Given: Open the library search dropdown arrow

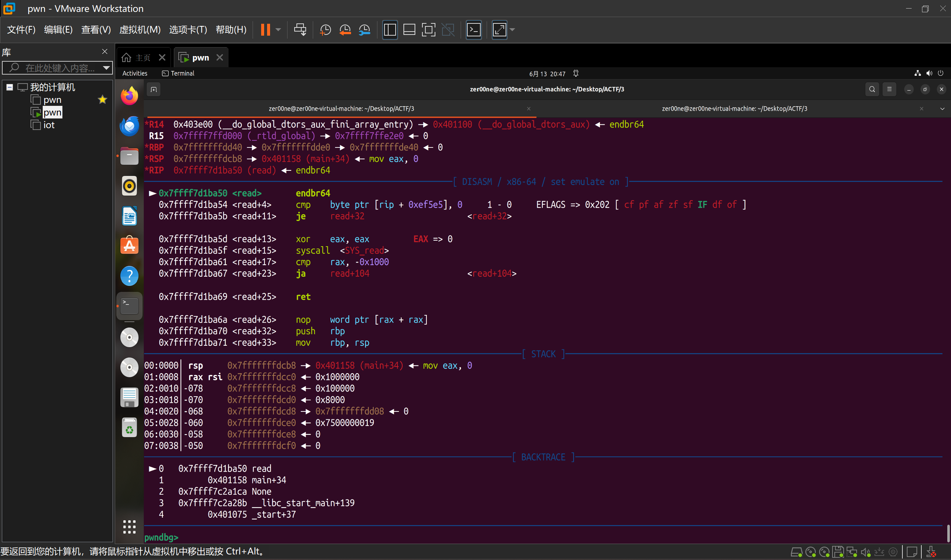Looking at the screenshot, I should pyautogui.click(x=107, y=68).
